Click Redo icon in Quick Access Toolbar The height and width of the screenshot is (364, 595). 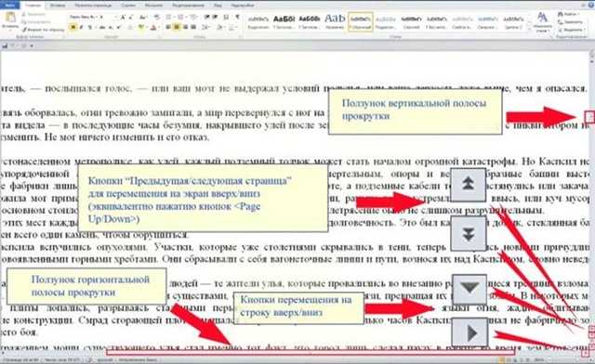23,45
